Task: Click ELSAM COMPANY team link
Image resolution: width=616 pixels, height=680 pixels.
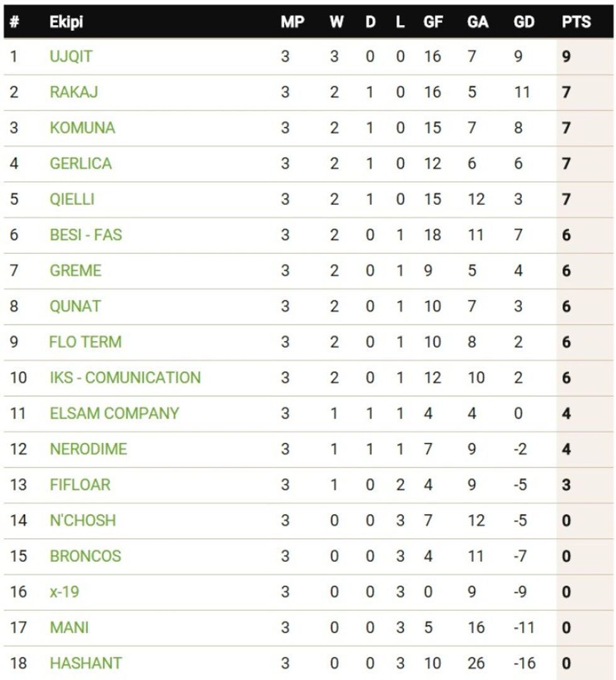Action: click(114, 414)
